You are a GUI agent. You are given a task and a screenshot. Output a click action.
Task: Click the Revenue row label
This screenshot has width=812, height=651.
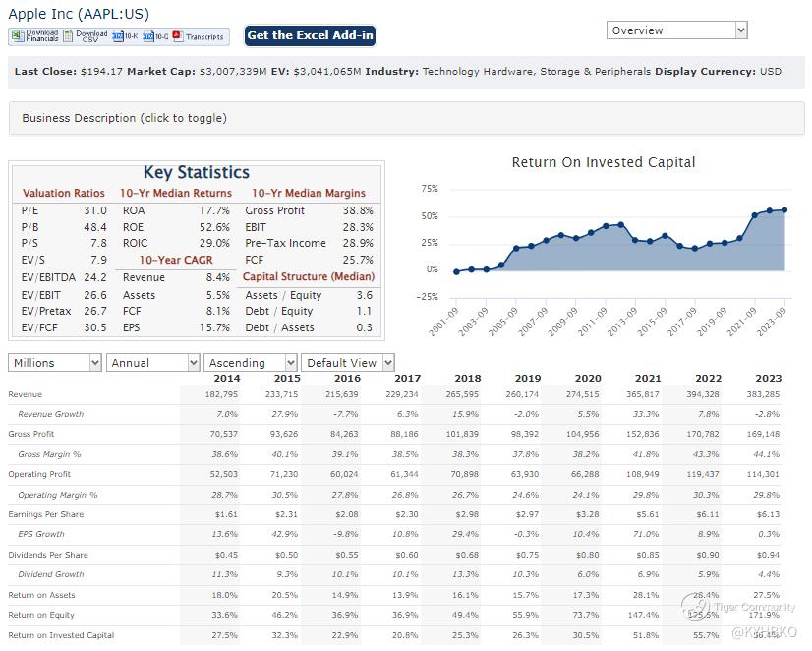coord(26,394)
